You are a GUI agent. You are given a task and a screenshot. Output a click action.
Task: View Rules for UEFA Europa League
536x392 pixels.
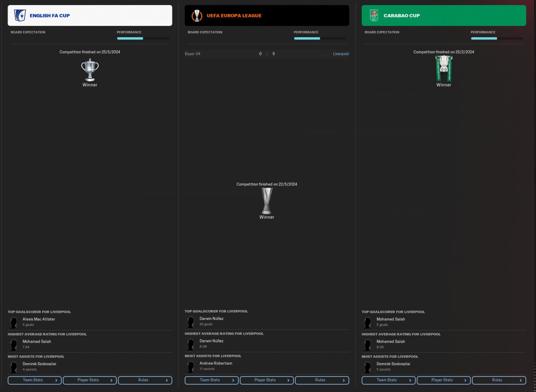click(322, 380)
